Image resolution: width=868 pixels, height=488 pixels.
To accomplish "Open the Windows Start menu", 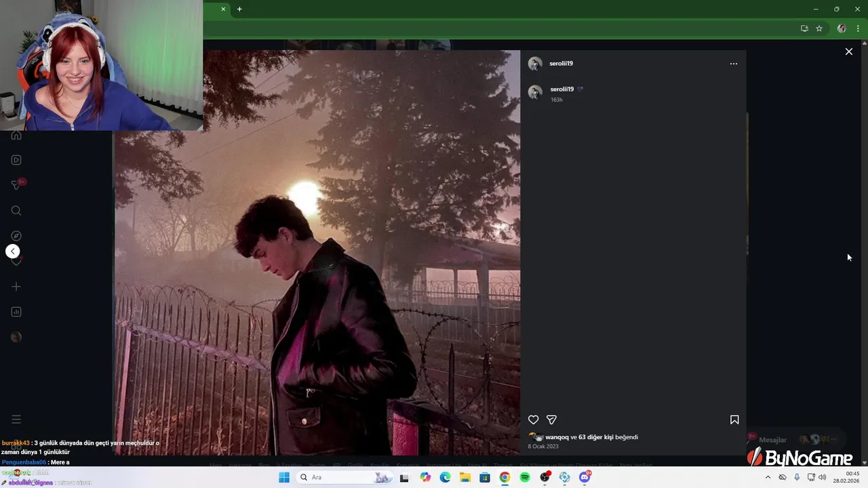I will [284, 477].
